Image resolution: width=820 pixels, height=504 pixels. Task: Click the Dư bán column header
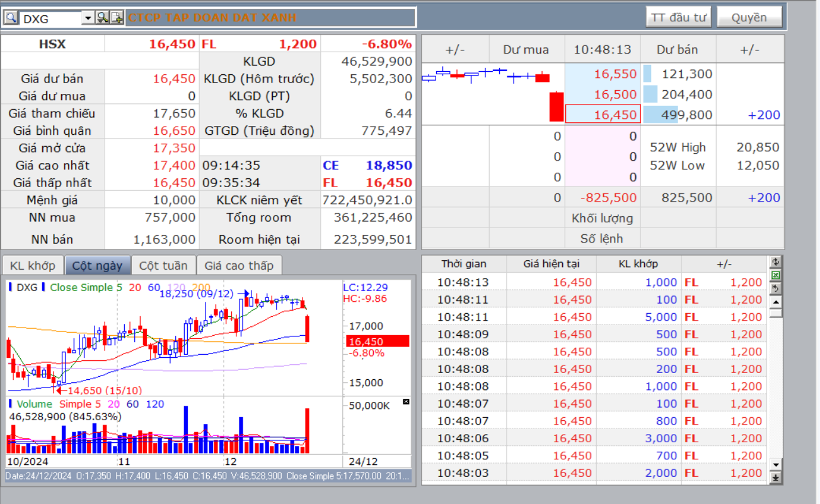click(x=678, y=50)
